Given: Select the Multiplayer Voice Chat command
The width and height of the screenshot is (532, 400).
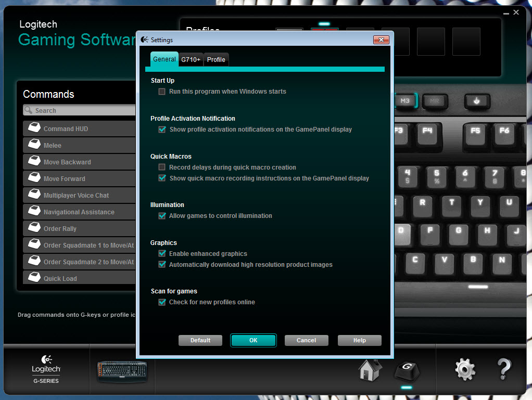Looking at the screenshot, I should click(x=80, y=195).
